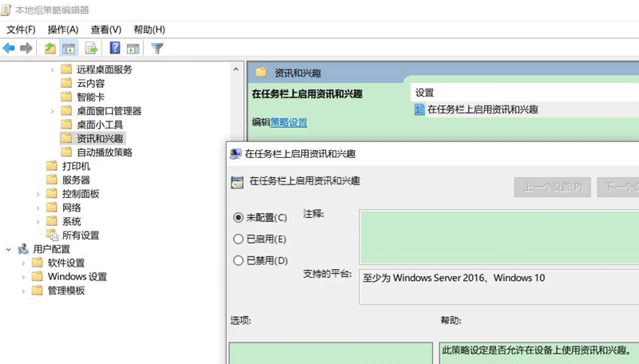The width and height of the screenshot is (639, 364).
Task: Toggle the show/hide console tree icon
Action: tap(69, 49)
